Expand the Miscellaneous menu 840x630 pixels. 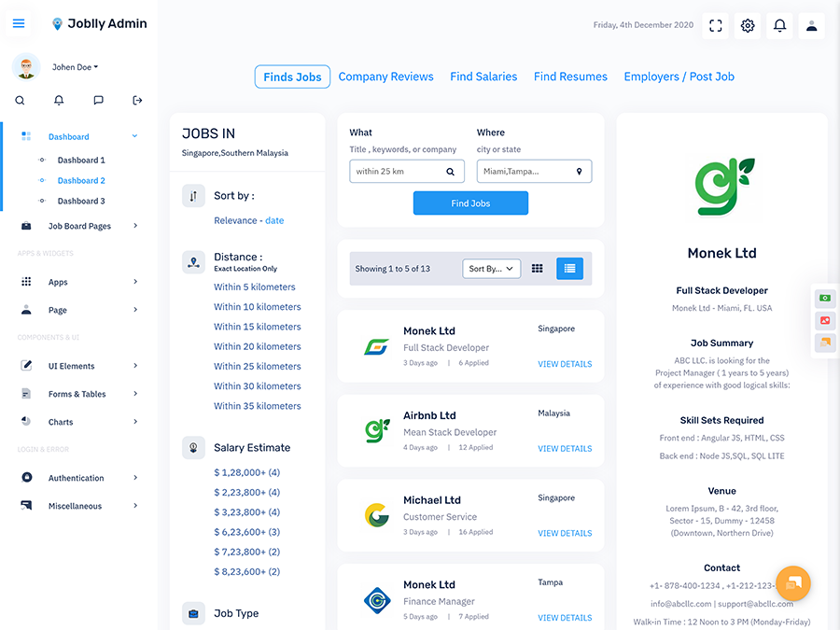click(x=79, y=506)
